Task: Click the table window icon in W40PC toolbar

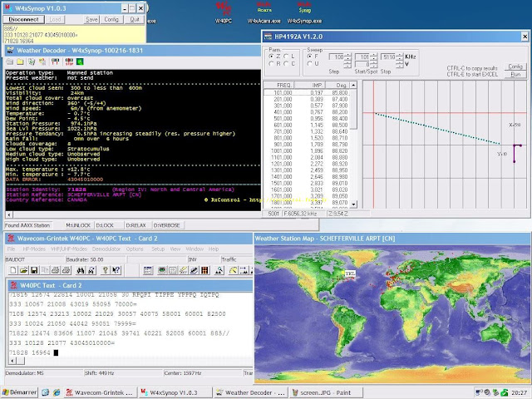Action: pyautogui.click(x=148, y=270)
